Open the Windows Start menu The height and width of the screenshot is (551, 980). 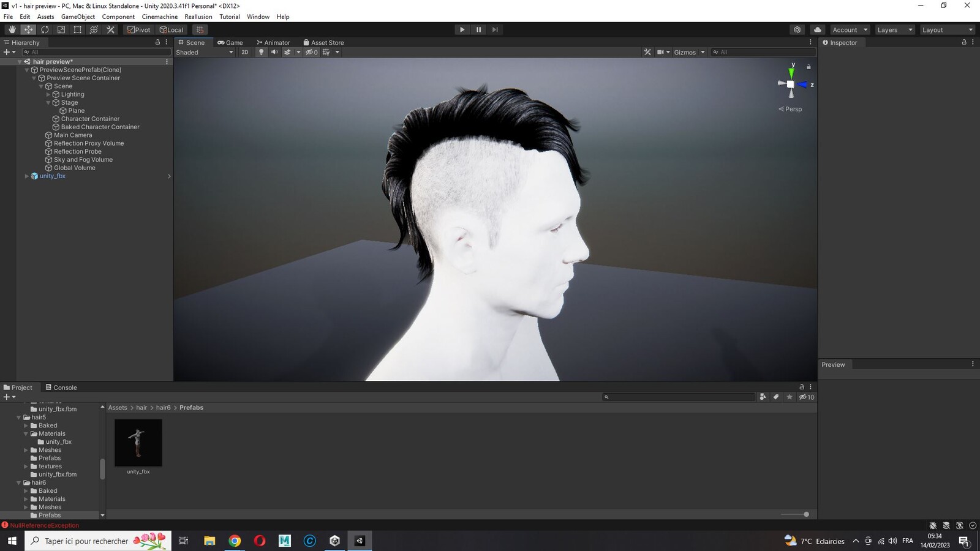12,541
